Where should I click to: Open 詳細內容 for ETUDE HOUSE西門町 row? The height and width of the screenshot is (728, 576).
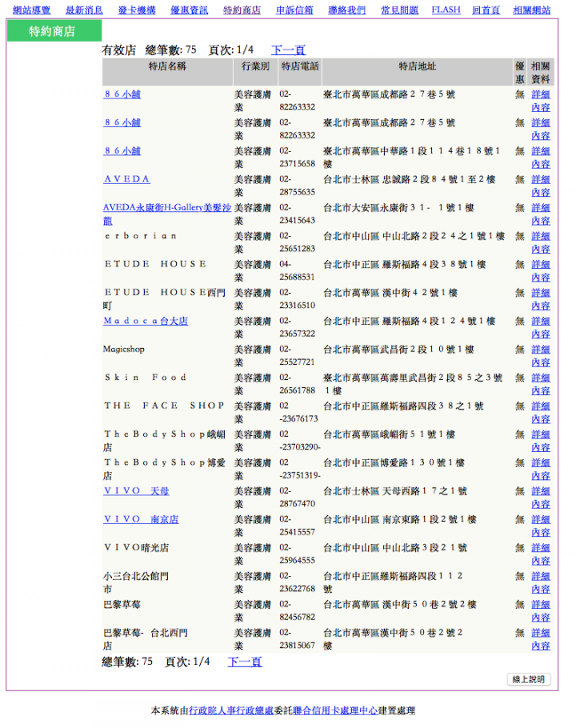(x=541, y=299)
